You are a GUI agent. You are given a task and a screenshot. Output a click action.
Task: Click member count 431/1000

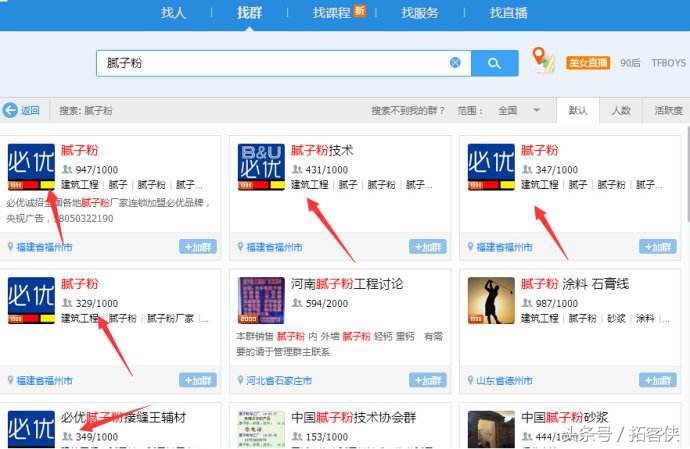point(327,170)
